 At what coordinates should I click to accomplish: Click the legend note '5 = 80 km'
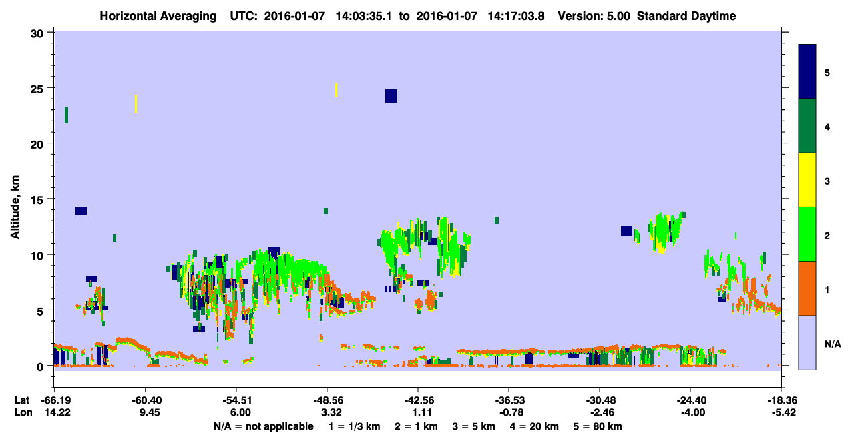point(598,426)
